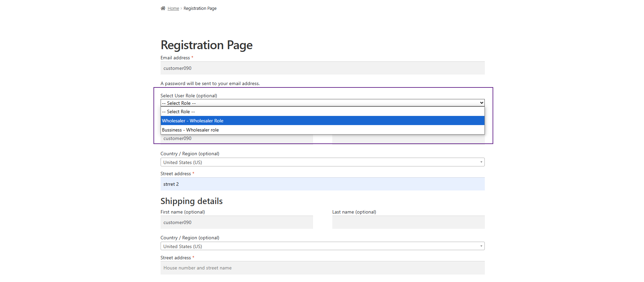Open billing Country / Region dropdown
The width and height of the screenshot is (644, 282).
point(323,162)
